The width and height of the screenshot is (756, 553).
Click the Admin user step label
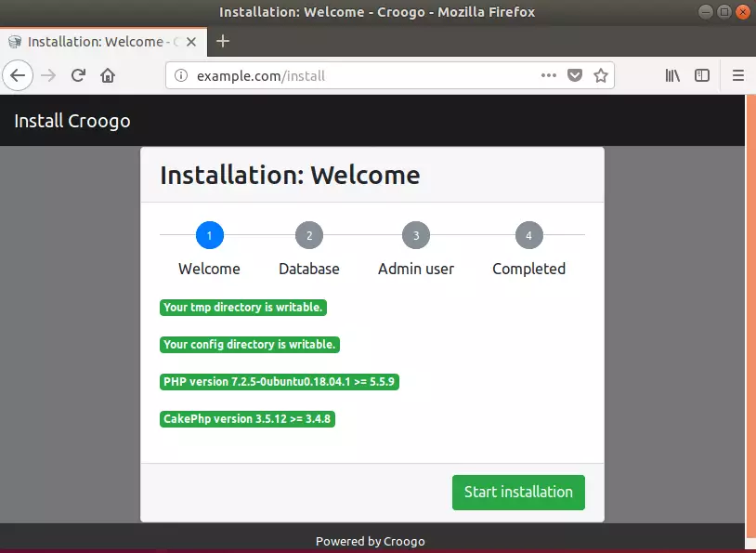416,269
